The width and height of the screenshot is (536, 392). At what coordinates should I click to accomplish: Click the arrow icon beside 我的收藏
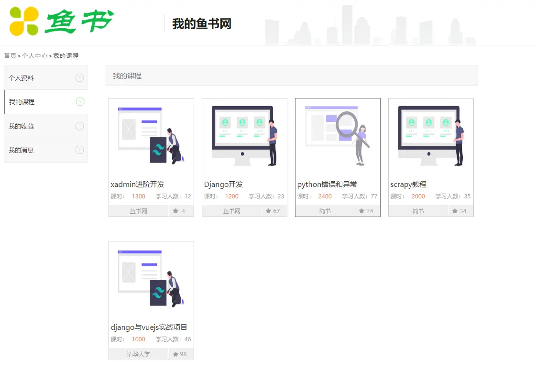click(x=80, y=126)
